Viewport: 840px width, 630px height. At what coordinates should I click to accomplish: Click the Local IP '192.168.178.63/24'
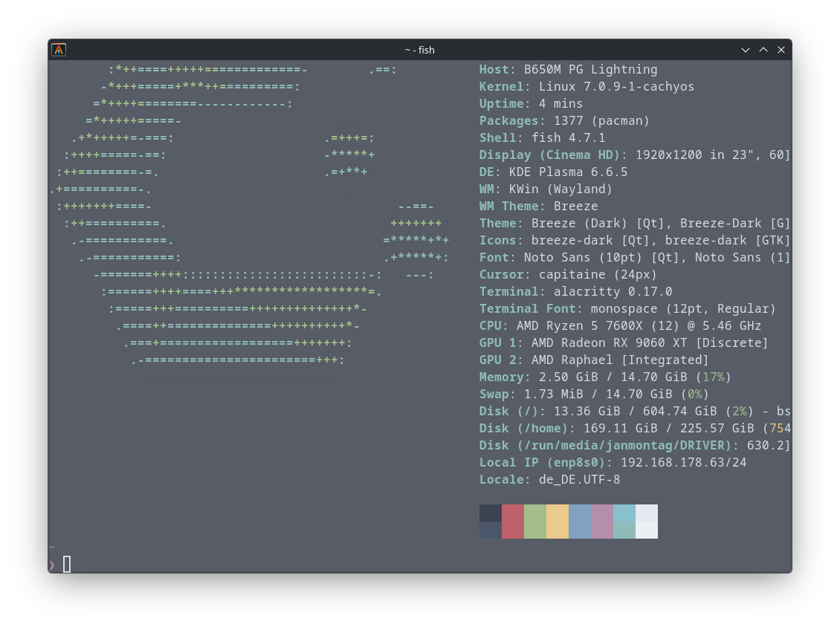(683, 463)
